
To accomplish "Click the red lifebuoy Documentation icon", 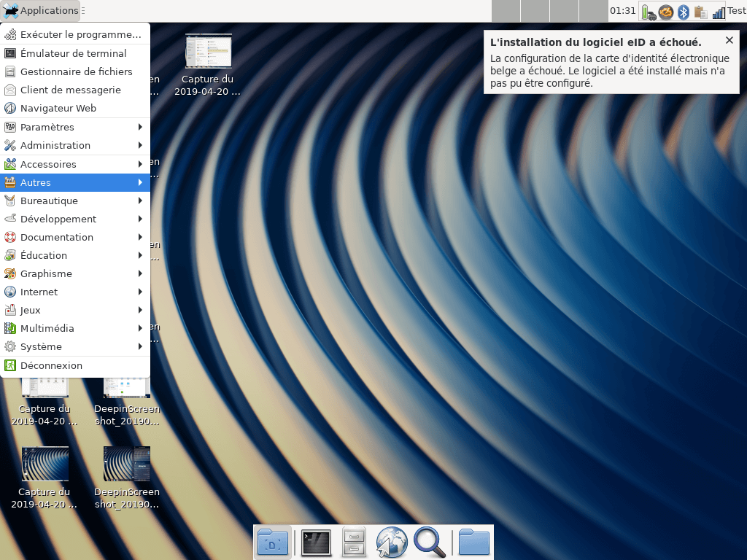I will (10, 237).
